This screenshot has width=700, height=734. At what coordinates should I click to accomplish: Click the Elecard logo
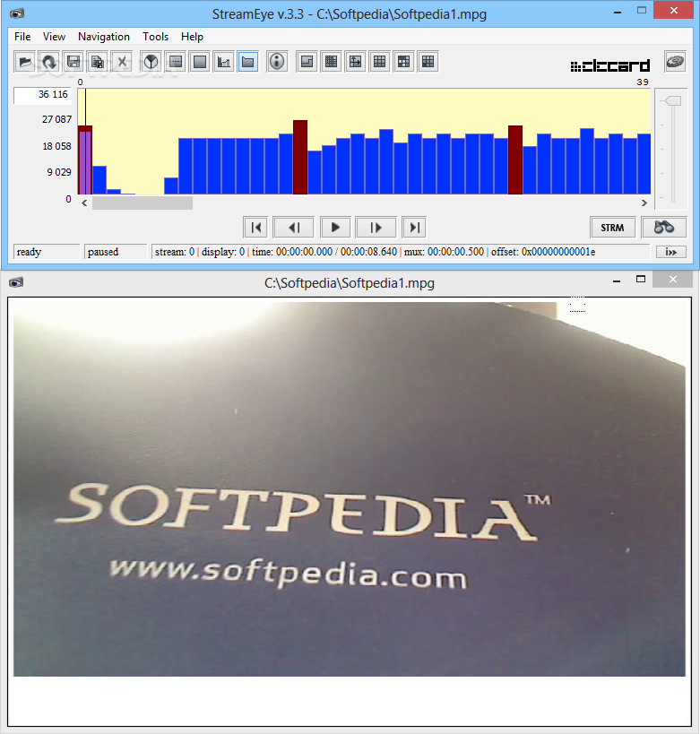(610, 66)
